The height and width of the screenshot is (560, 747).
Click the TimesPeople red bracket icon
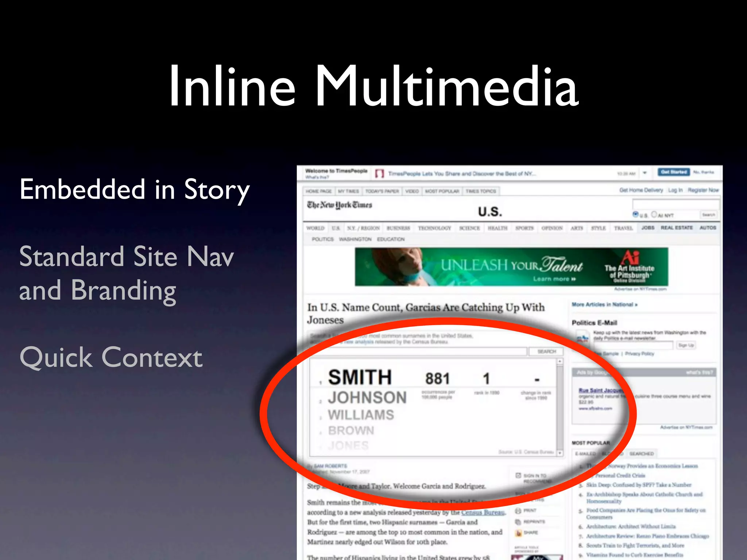click(380, 174)
